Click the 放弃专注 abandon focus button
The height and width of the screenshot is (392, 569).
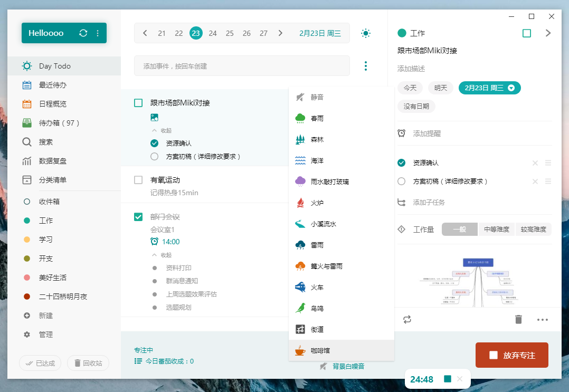click(x=511, y=355)
